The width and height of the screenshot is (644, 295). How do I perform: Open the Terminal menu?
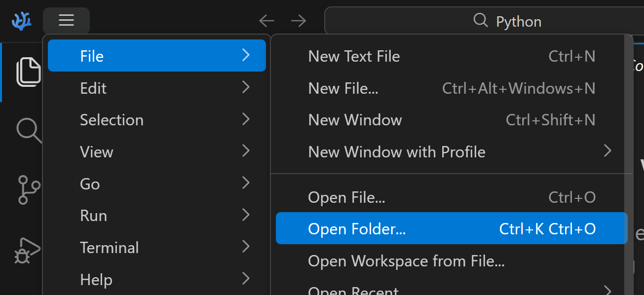pyautogui.click(x=156, y=248)
